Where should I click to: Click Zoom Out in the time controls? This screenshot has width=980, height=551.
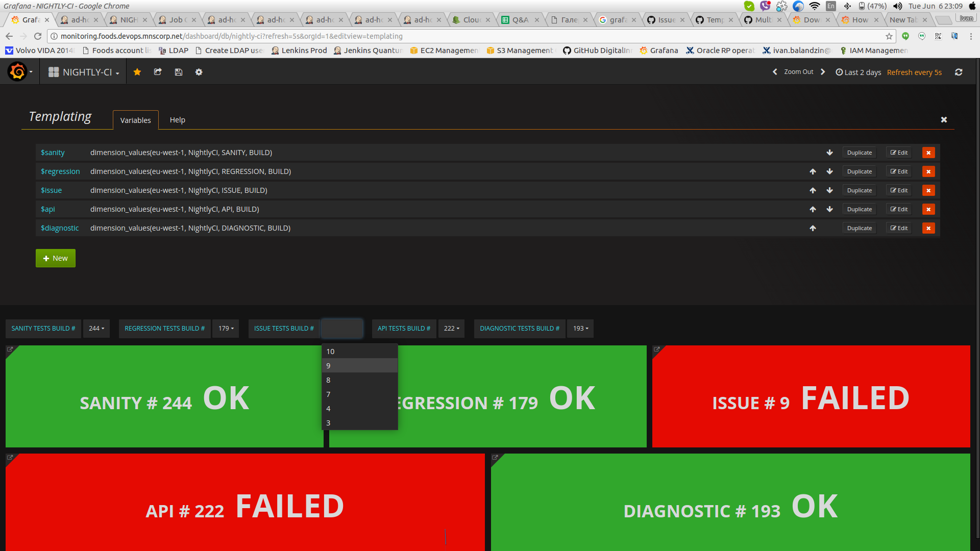coord(798,71)
